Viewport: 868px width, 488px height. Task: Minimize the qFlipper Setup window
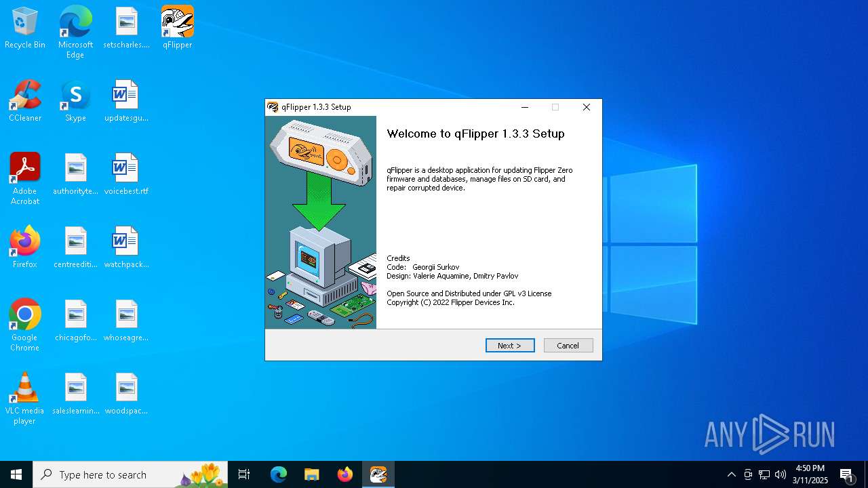(525, 107)
